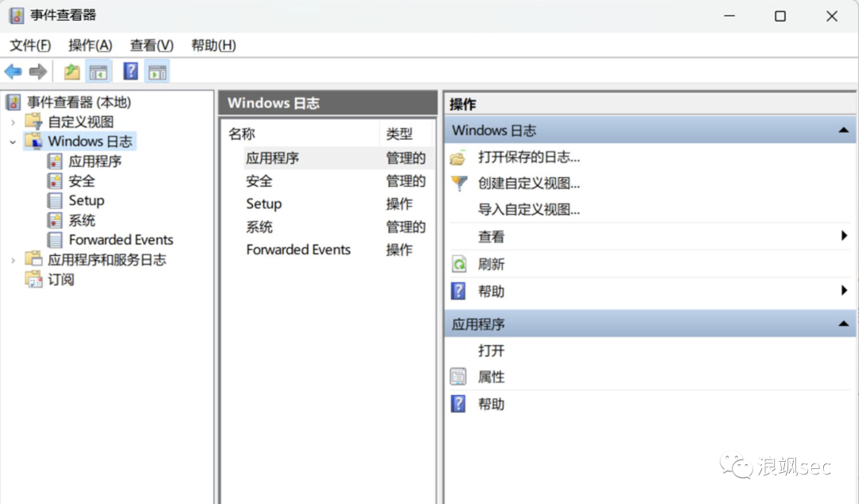
Task: Click the Forward arrow toolbar icon
Action: point(38,72)
